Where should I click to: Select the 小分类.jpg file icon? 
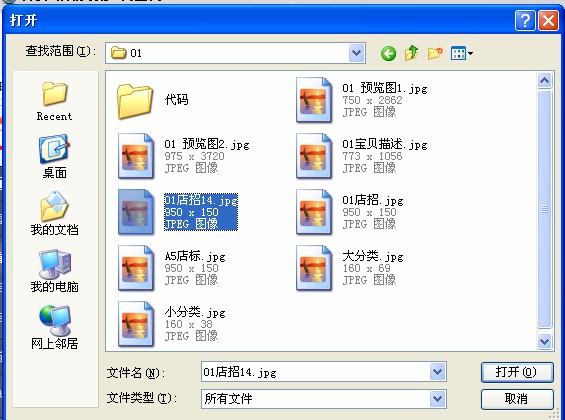(136, 324)
